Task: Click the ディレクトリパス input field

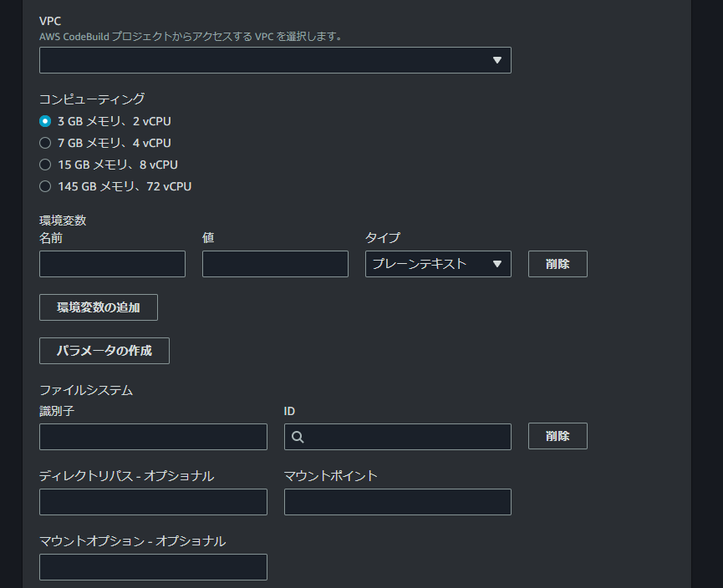Action: tap(153, 502)
